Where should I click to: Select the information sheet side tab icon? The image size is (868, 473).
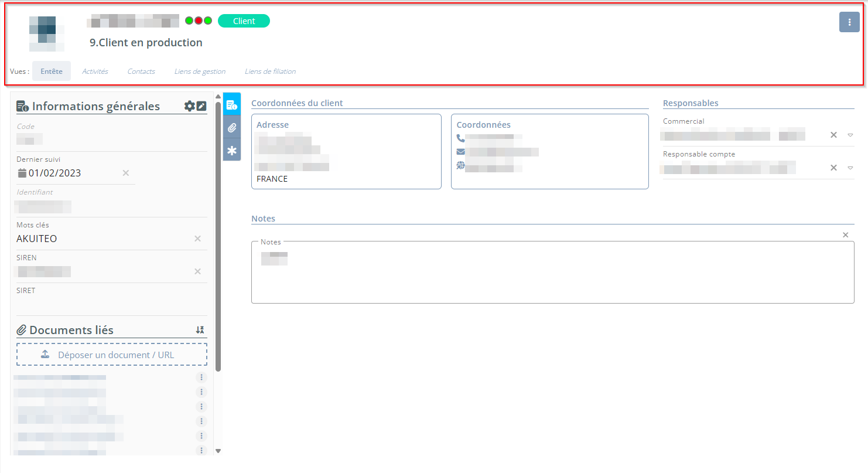(232, 105)
